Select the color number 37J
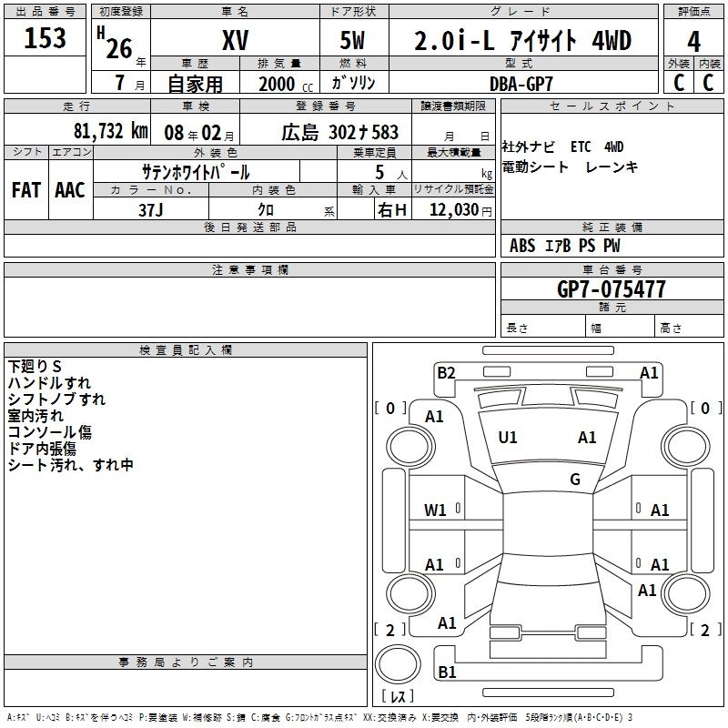This screenshot has width=728, height=728. pyautogui.click(x=151, y=208)
